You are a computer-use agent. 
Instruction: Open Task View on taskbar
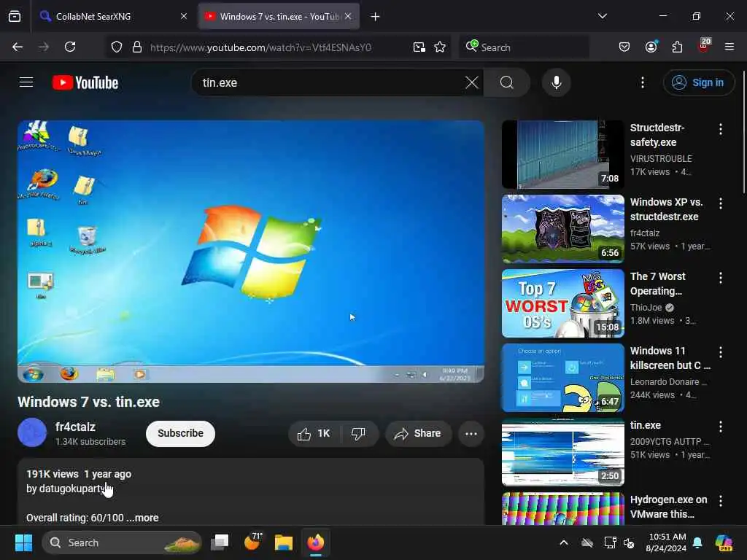(220, 542)
